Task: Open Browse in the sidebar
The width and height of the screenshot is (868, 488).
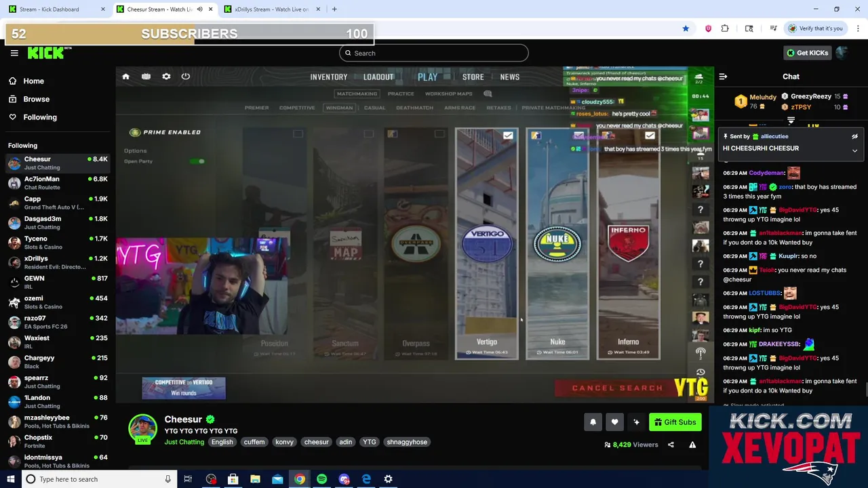Action: click(x=36, y=99)
